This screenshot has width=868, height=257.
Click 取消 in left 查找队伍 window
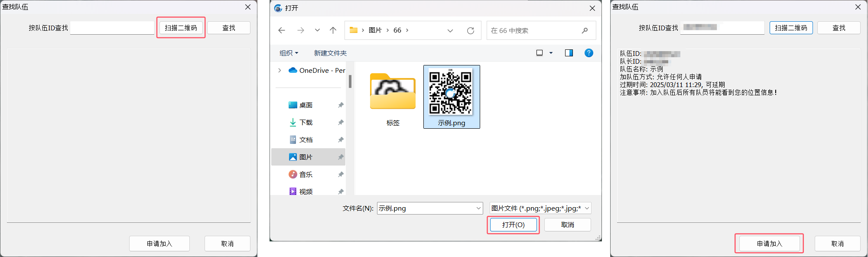click(x=228, y=244)
